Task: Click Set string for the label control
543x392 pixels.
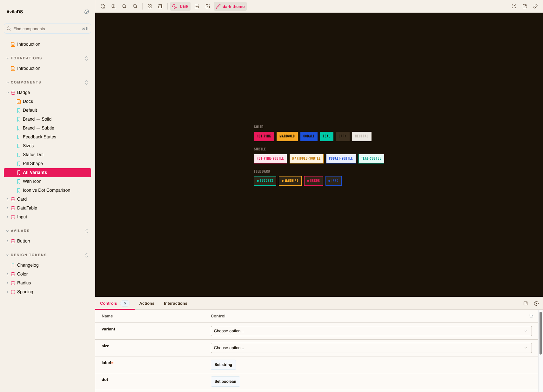Action: point(223,364)
